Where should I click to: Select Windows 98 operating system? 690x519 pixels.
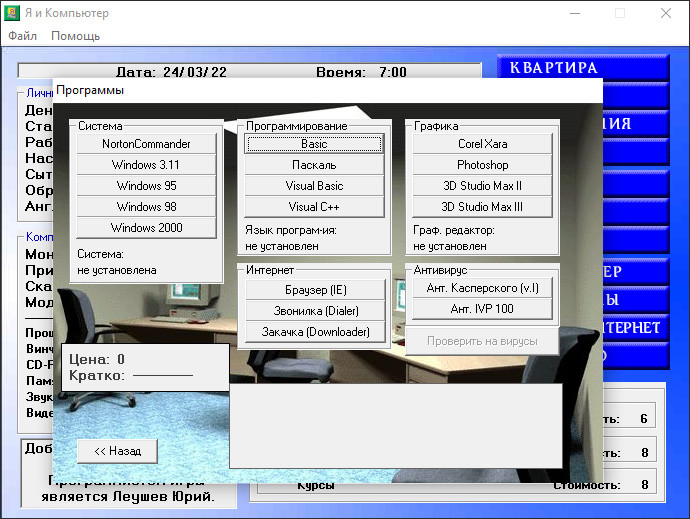pyautogui.click(x=146, y=207)
